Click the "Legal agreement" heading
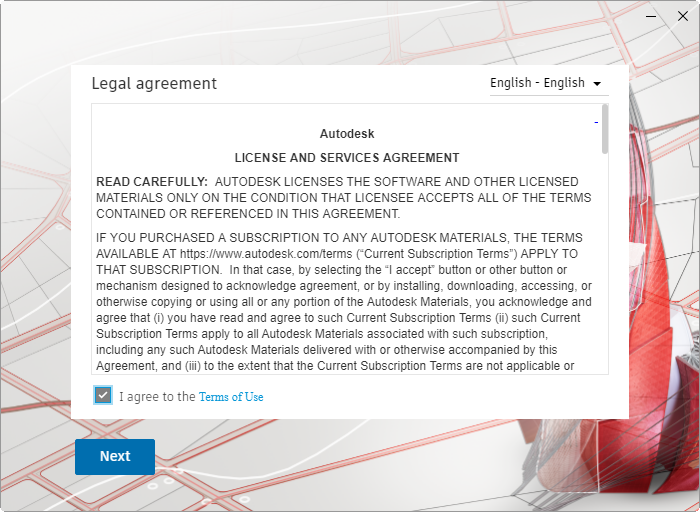The image size is (700, 512). [x=154, y=83]
